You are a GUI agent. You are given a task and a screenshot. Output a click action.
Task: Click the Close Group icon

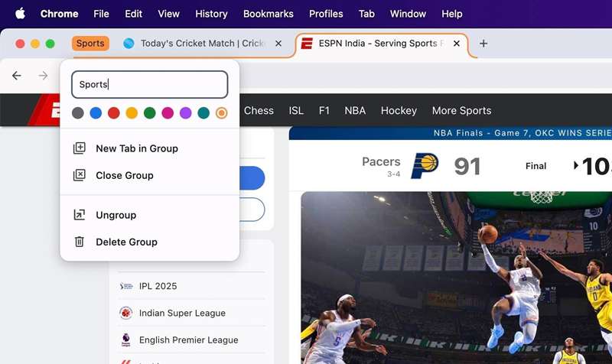80,175
